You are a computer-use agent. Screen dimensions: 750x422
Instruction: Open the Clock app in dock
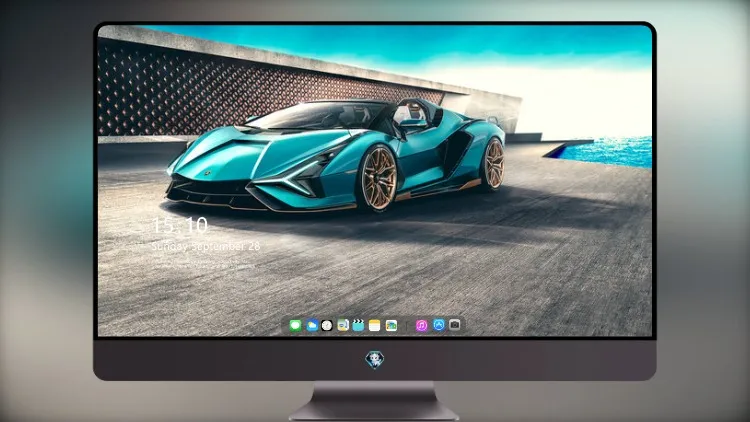(x=327, y=326)
